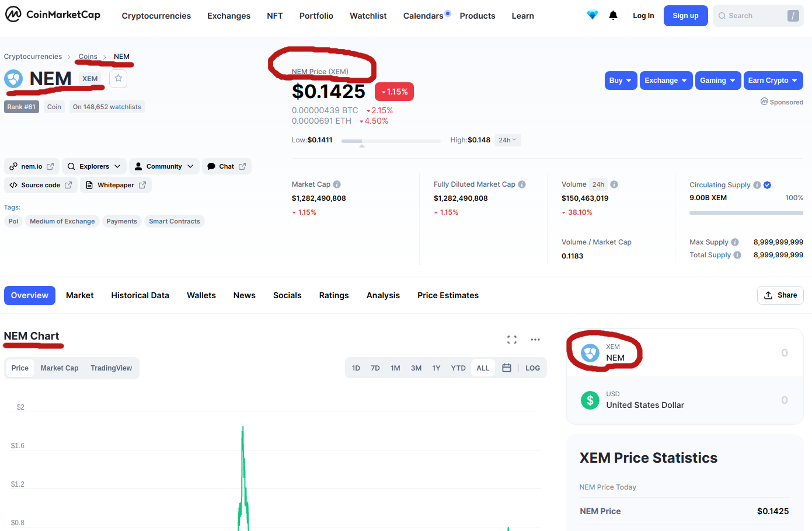Click the Share button
The height and width of the screenshot is (531, 812).
pyautogui.click(x=780, y=295)
